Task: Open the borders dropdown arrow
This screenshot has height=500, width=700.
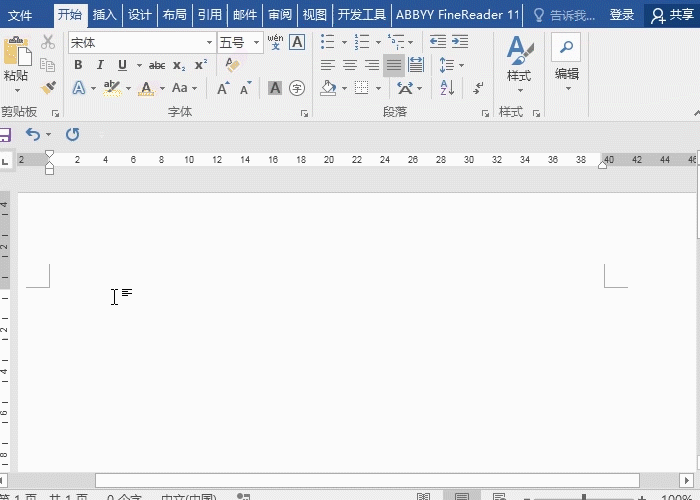Action: 378,88
